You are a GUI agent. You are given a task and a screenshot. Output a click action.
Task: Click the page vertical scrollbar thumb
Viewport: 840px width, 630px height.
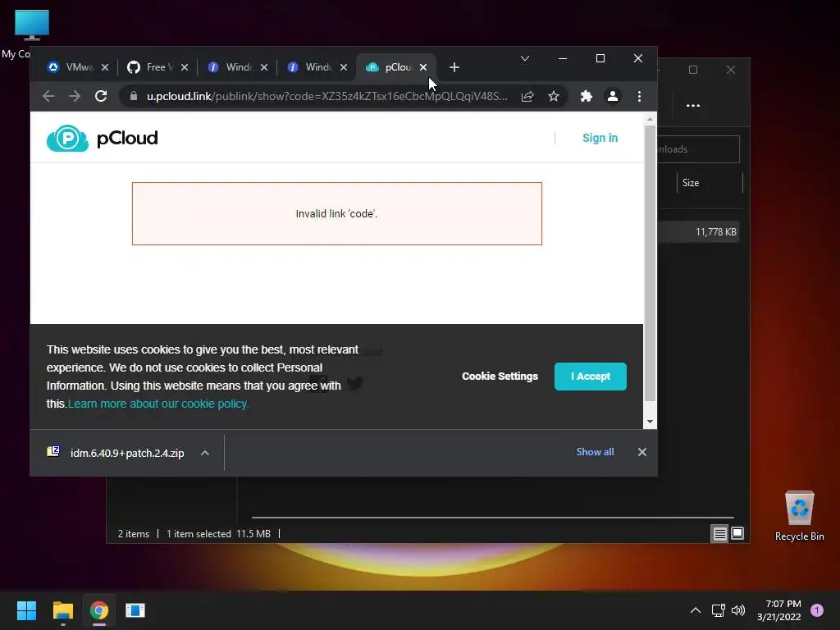[650, 262]
